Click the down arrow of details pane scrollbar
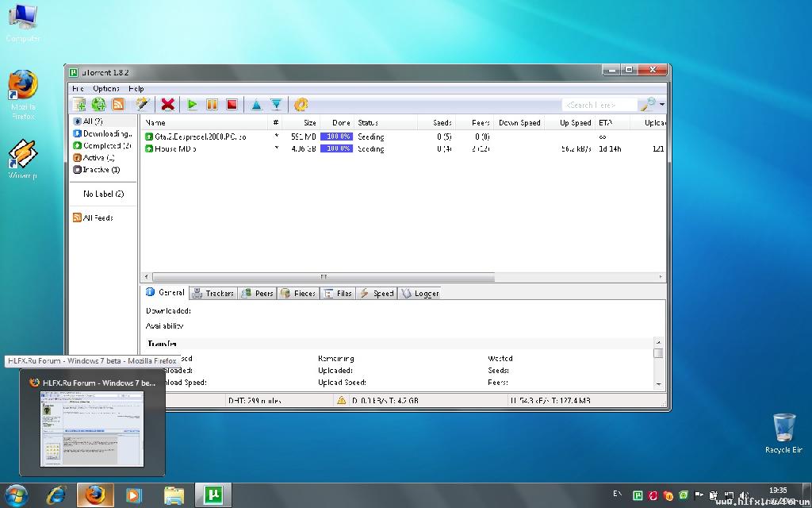The width and height of the screenshot is (812, 508). point(659,384)
